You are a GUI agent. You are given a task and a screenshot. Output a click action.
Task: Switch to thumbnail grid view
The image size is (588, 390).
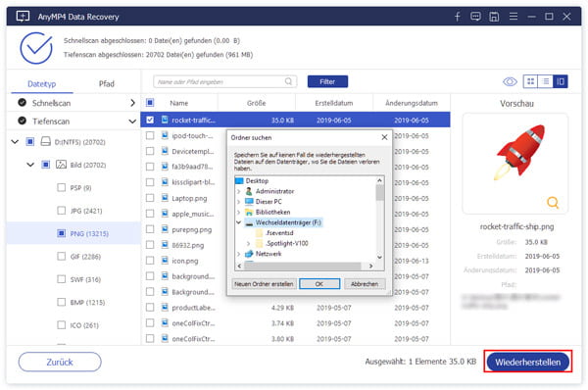(x=530, y=81)
